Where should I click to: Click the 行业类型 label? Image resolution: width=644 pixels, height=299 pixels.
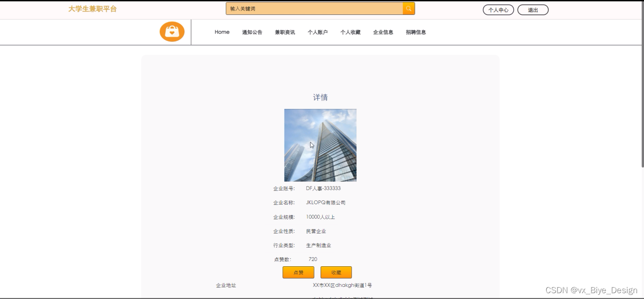(284, 246)
